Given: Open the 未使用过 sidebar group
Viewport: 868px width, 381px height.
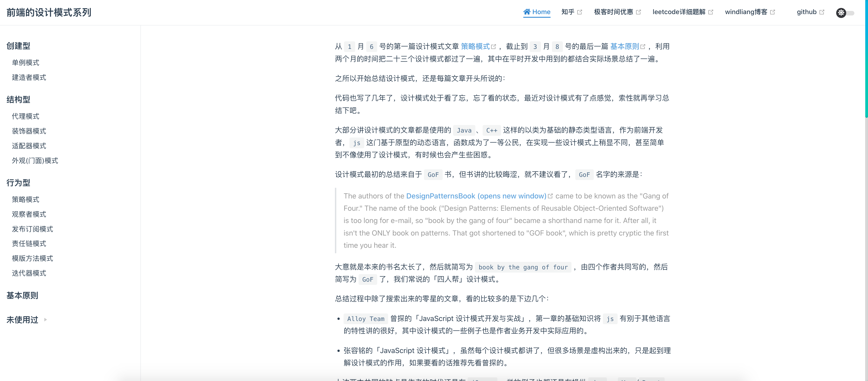Looking at the screenshot, I should [x=22, y=320].
